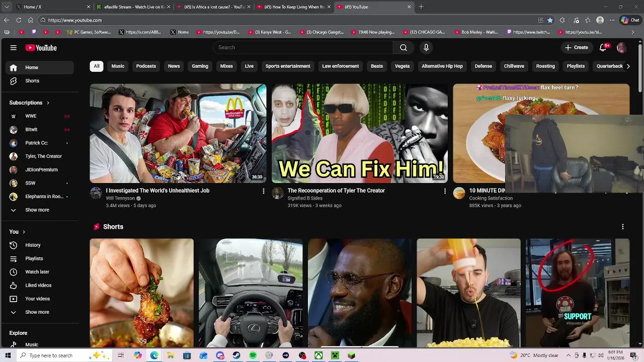Open options for Tyler The Creator video

(445, 191)
